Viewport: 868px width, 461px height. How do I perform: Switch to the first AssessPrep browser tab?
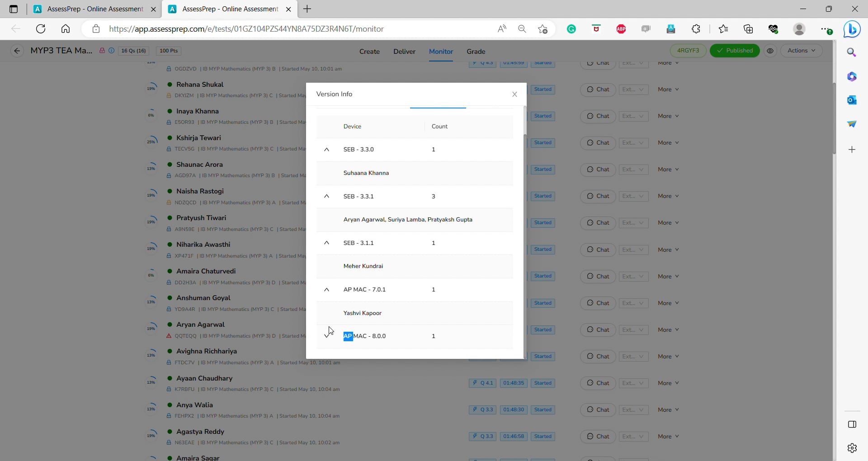click(94, 9)
